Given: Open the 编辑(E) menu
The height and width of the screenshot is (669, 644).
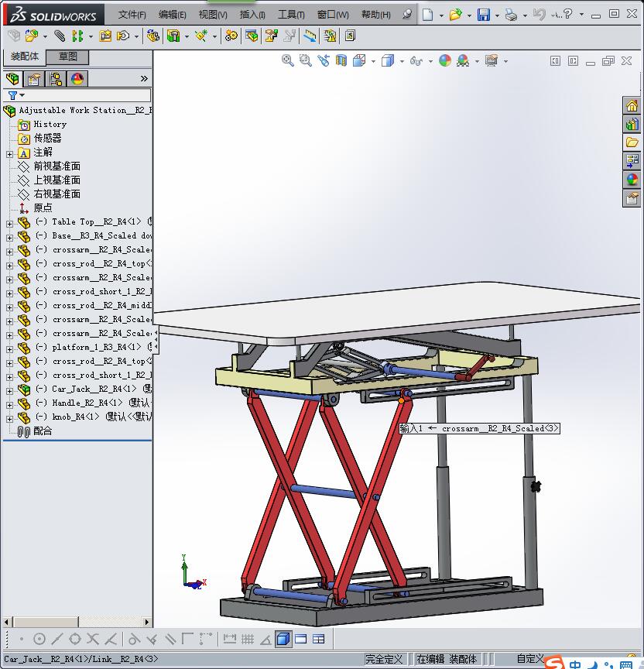Looking at the screenshot, I should point(173,15).
